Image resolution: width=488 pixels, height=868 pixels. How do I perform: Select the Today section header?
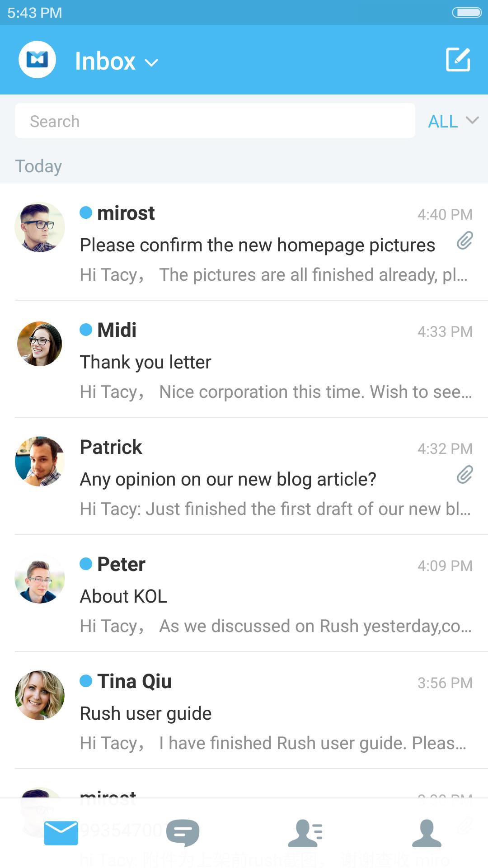click(x=38, y=166)
